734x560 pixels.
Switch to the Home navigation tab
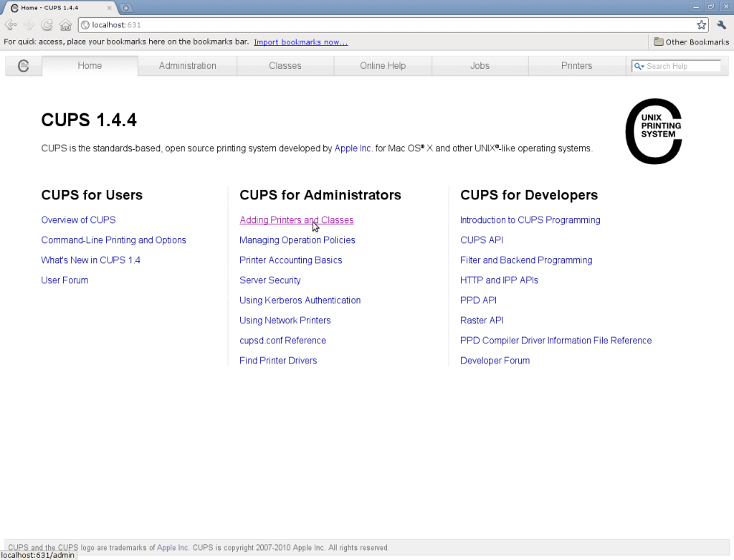90,65
